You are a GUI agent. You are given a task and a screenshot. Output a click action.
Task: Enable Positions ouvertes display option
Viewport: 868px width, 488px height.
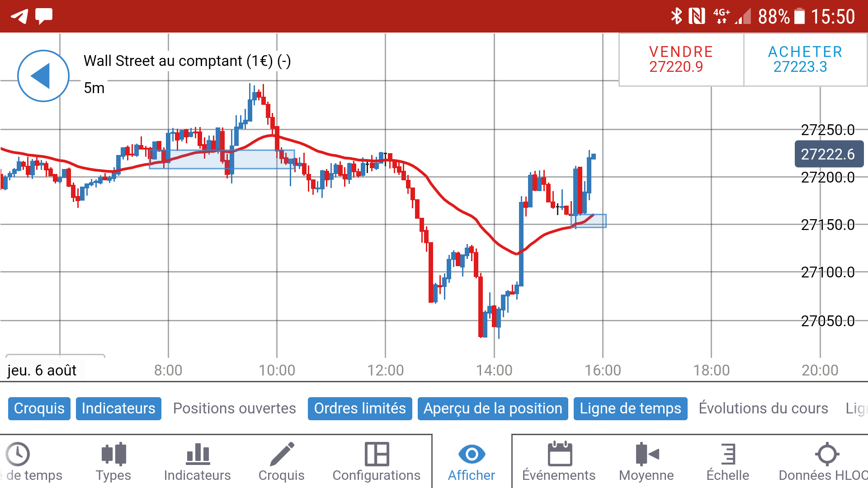coord(234,408)
